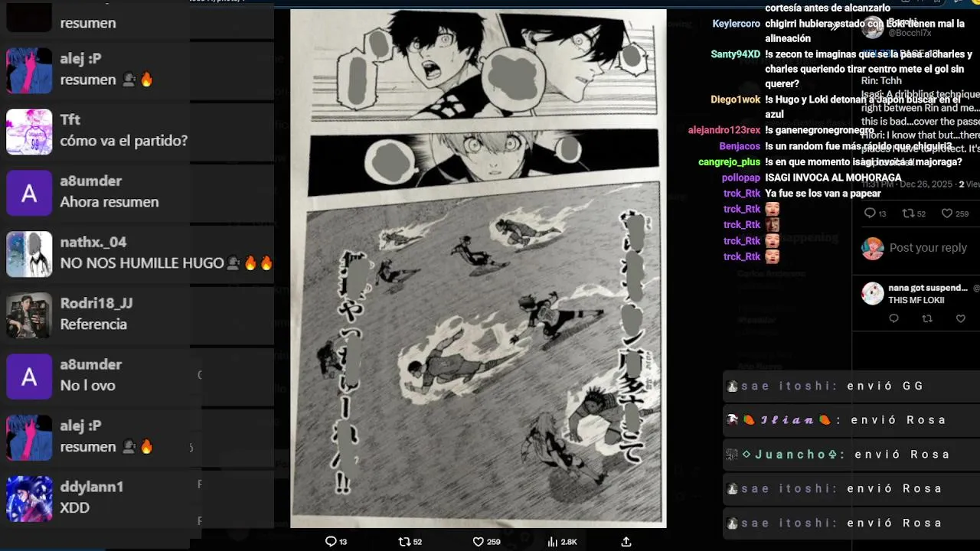
Task: Reply to the 'THIS MF LOKII' comment
Action: point(893,318)
